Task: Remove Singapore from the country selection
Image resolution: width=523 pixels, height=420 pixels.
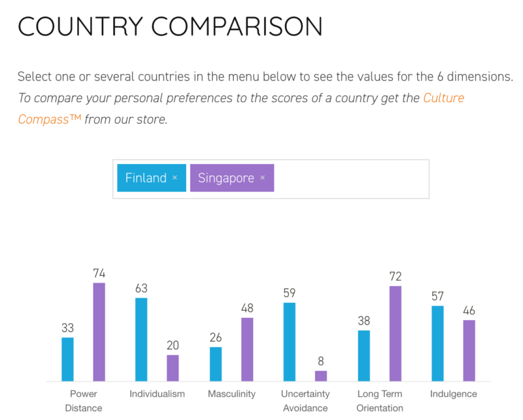Action: pos(262,178)
